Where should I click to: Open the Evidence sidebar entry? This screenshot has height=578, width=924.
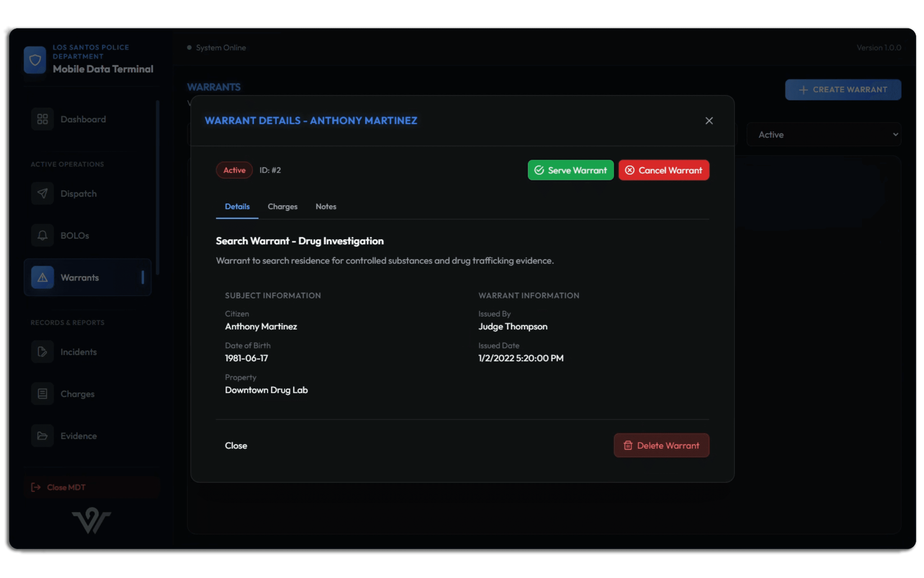pyautogui.click(x=87, y=436)
